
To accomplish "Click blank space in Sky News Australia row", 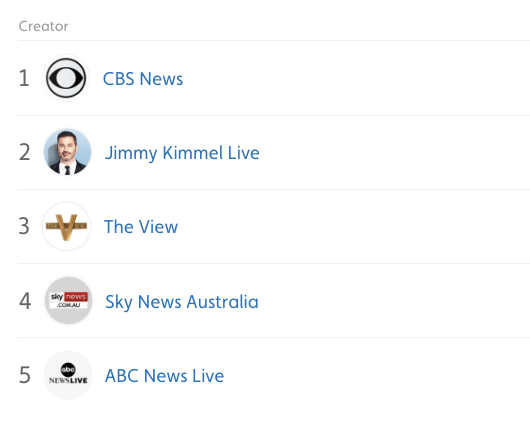I will 394,301.
